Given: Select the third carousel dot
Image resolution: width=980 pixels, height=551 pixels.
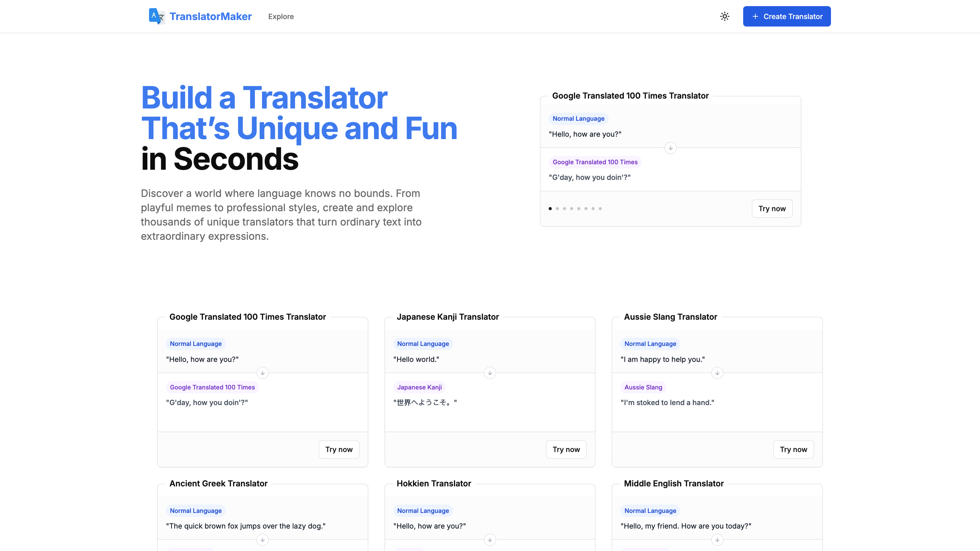Looking at the screenshot, I should coord(564,208).
